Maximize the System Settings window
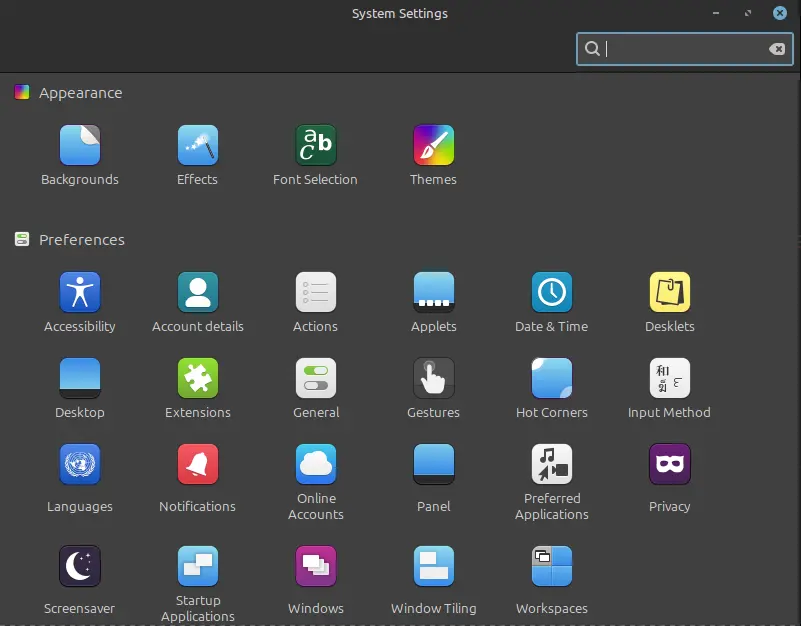Viewport: 801px width, 626px height. [x=748, y=13]
